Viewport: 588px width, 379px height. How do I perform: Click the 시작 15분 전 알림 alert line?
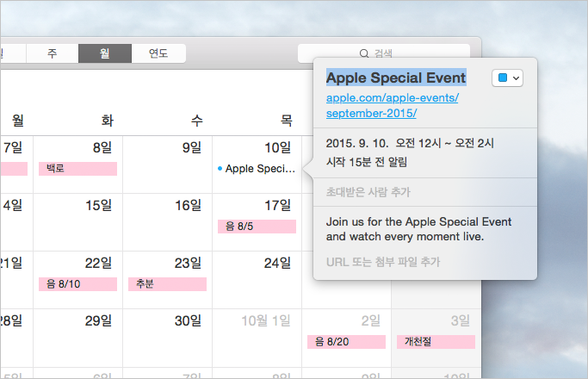367,162
